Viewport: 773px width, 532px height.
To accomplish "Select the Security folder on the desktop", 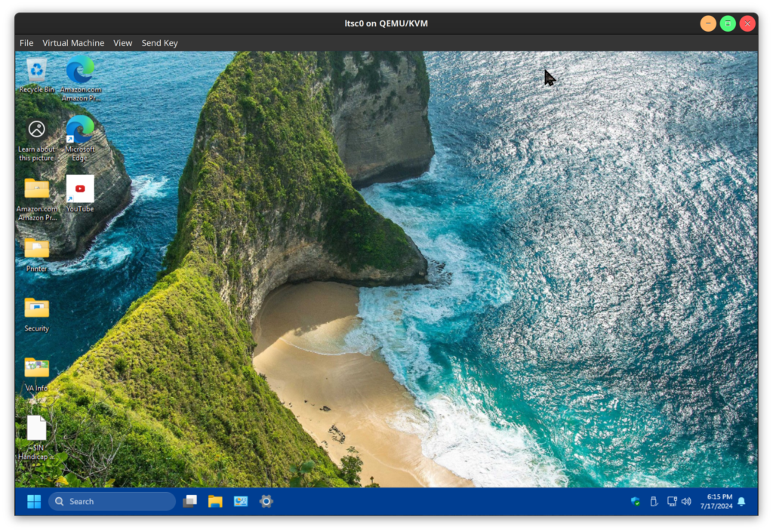I will tap(36, 308).
